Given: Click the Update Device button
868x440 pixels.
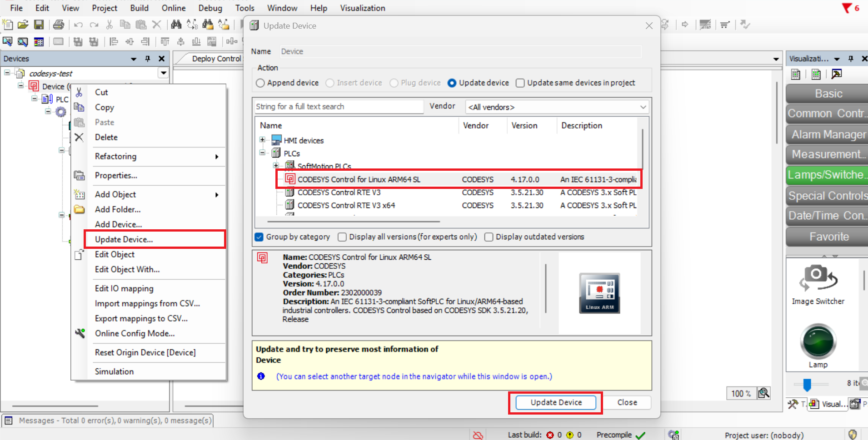Looking at the screenshot, I should tap(556, 402).
